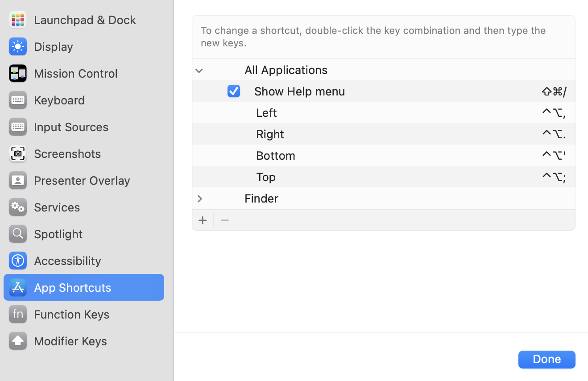Click the Launchpad & Dock icon
The width and height of the screenshot is (588, 381).
(x=18, y=20)
